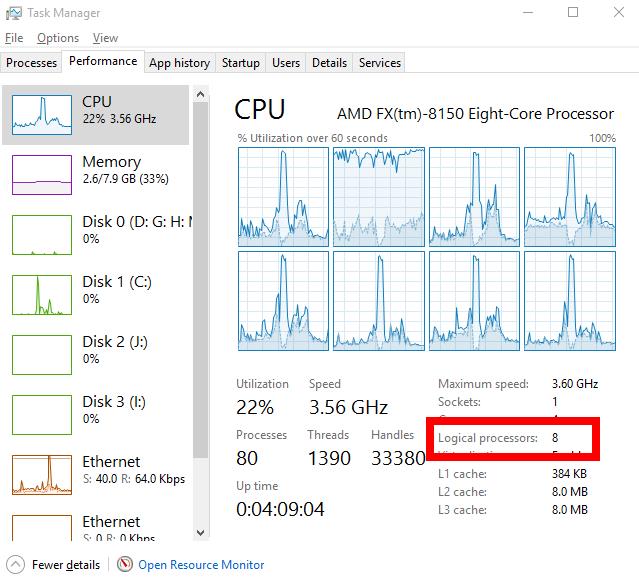Open the File menu

13,38
